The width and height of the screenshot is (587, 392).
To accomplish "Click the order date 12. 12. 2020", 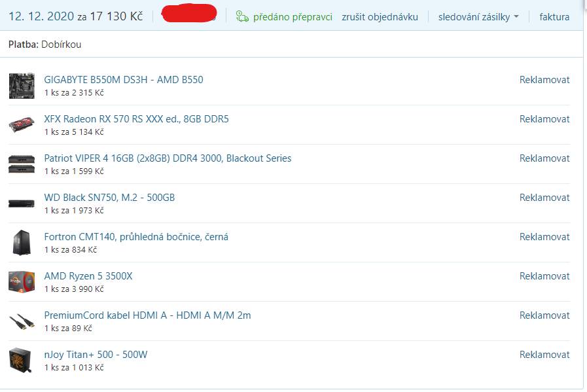I will pyautogui.click(x=41, y=16).
